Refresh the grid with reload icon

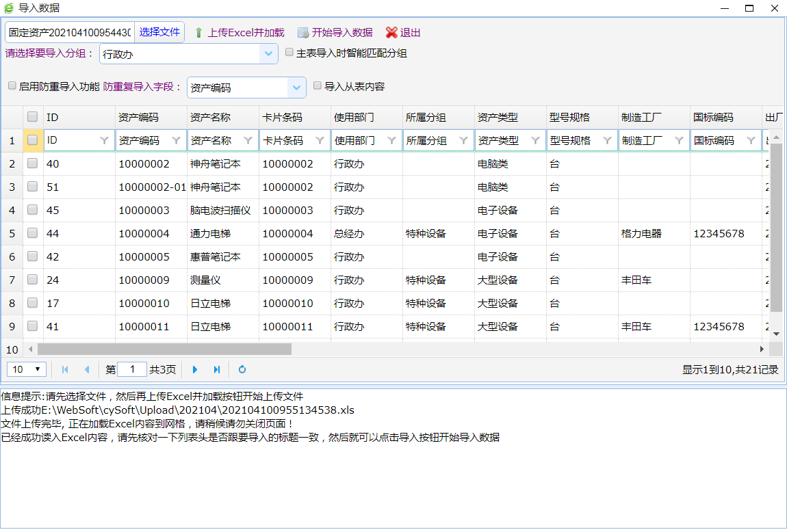(242, 369)
